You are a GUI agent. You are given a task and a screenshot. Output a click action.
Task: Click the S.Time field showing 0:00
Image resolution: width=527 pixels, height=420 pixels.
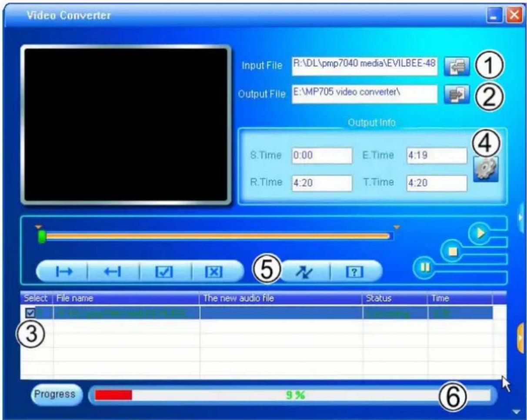click(x=322, y=155)
